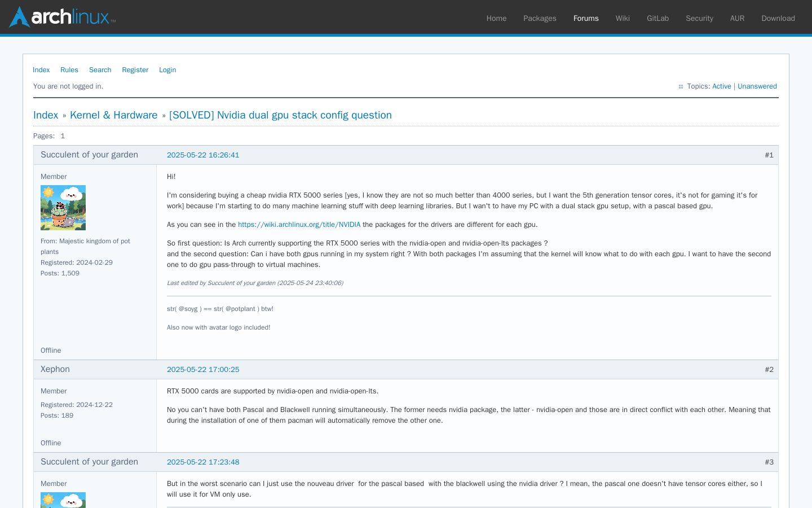The height and width of the screenshot is (508, 812).
Task: Click the Register link
Action: point(135,70)
